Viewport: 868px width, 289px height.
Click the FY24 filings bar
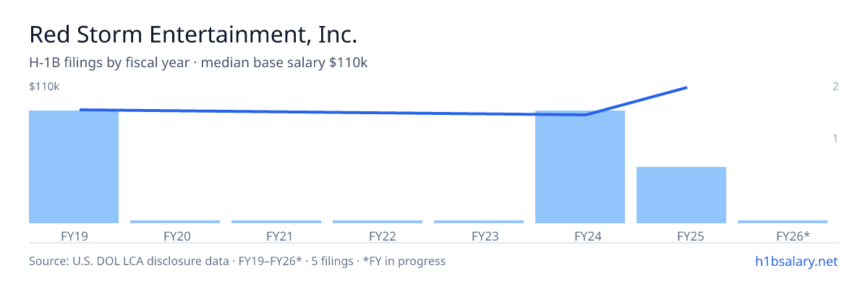click(x=580, y=167)
